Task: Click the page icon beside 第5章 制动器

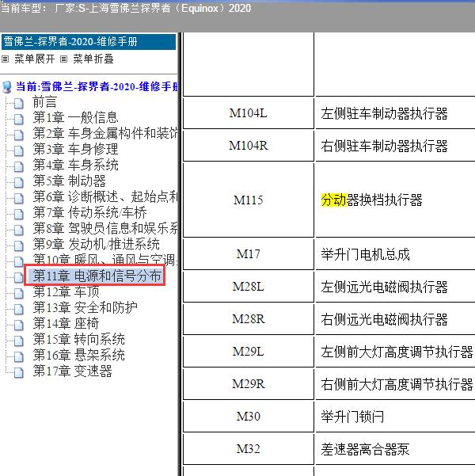Action: [x=19, y=182]
